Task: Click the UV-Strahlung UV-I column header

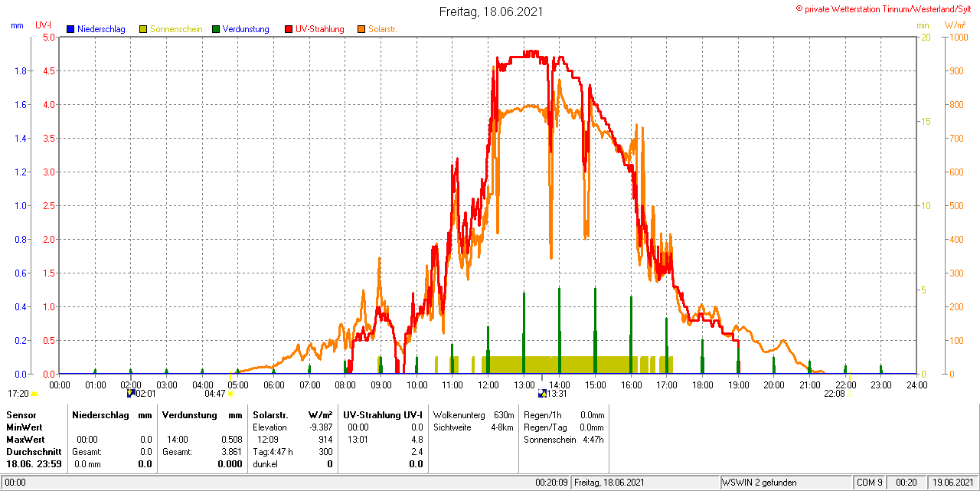Action: coord(383,414)
